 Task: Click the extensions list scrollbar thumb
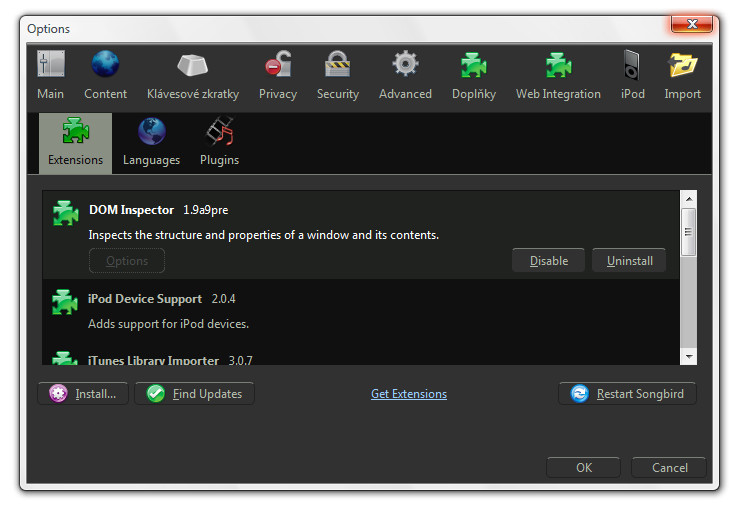(x=688, y=232)
